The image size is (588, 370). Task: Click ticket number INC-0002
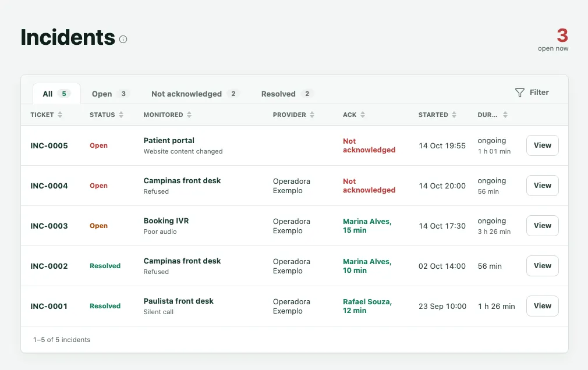click(x=49, y=266)
